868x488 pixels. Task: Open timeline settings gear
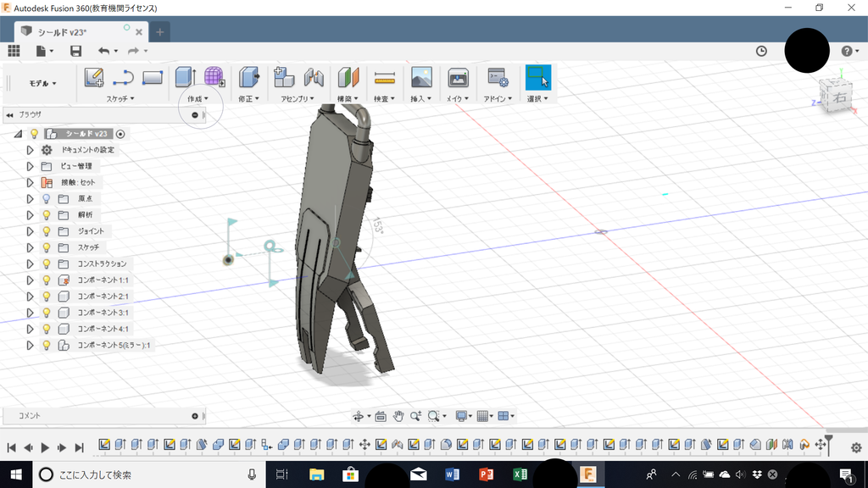[x=856, y=447]
